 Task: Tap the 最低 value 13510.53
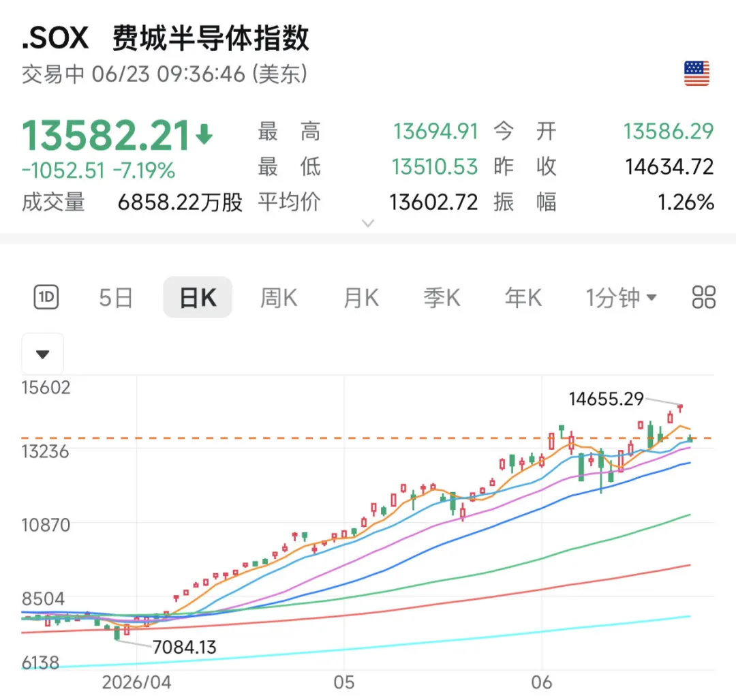pyautogui.click(x=435, y=167)
